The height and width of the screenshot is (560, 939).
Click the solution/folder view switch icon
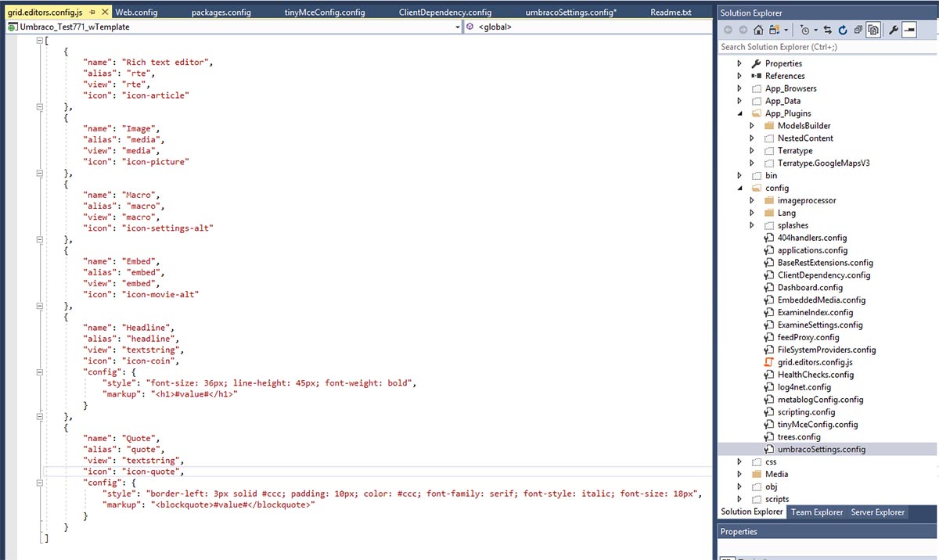coord(775,30)
